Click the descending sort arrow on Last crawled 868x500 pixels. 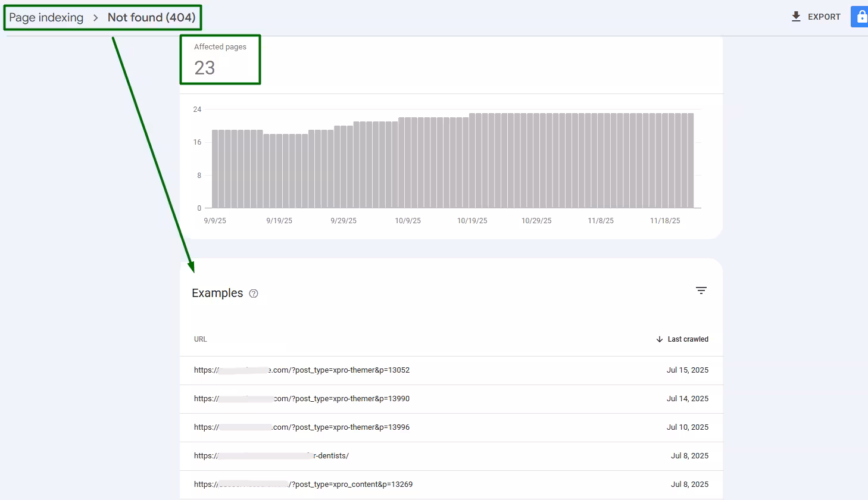click(x=659, y=339)
